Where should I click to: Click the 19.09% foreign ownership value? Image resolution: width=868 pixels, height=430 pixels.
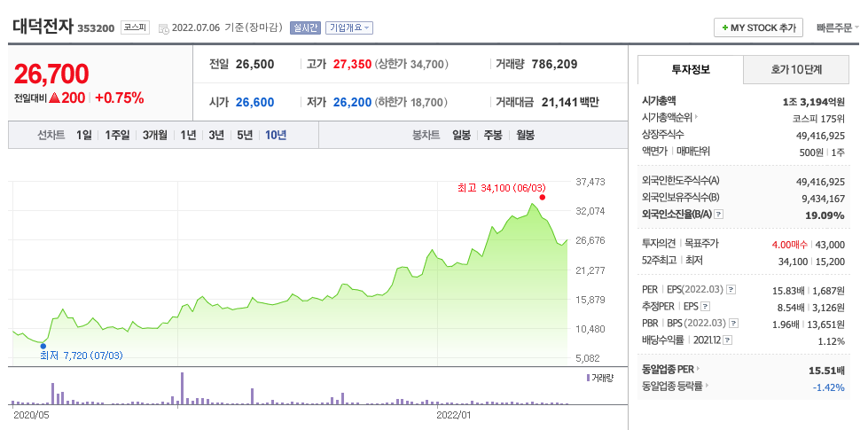(x=825, y=215)
